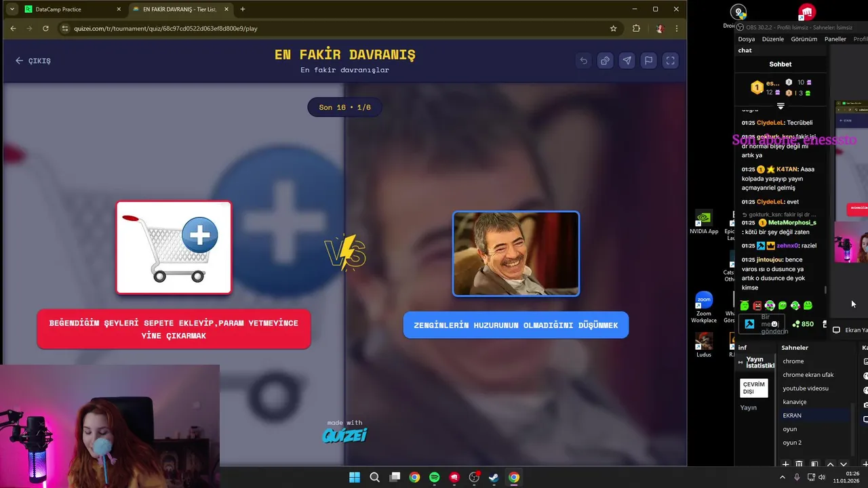
Task: Expand the chat leaderboard handle
Action: [x=781, y=106]
